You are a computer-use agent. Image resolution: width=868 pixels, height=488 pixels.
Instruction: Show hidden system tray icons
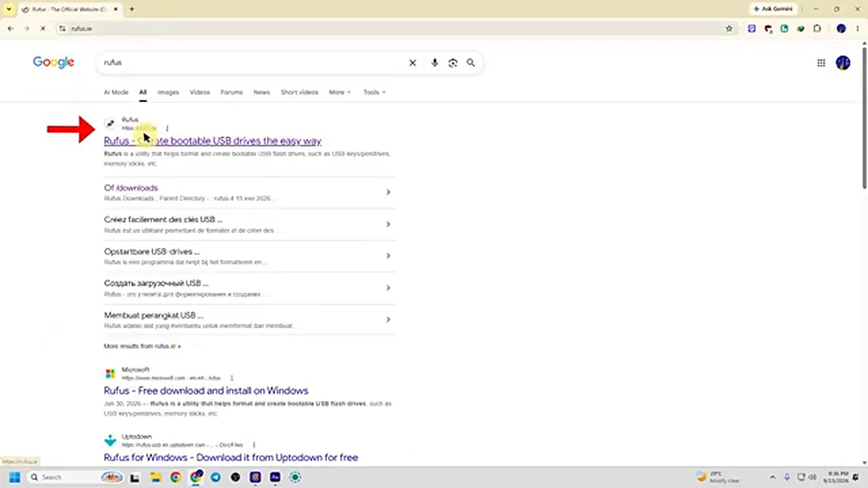tap(772, 477)
